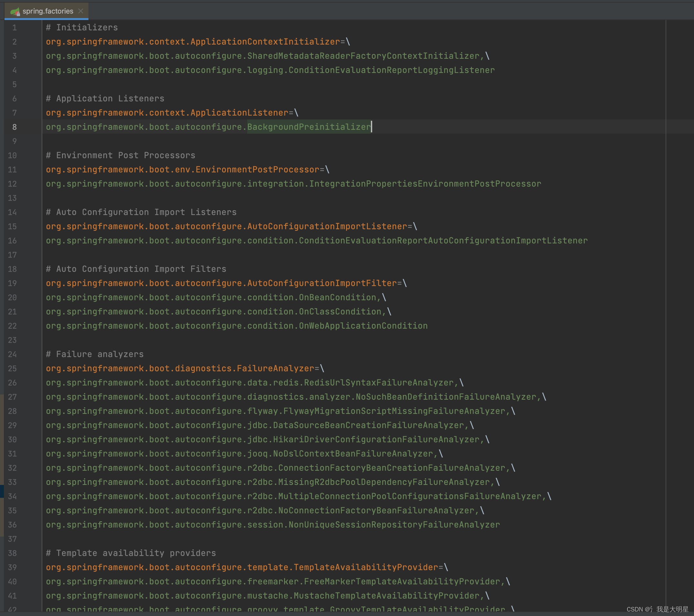
Task: Click the '# Initializers' comment line
Action: pyautogui.click(x=82, y=27)
